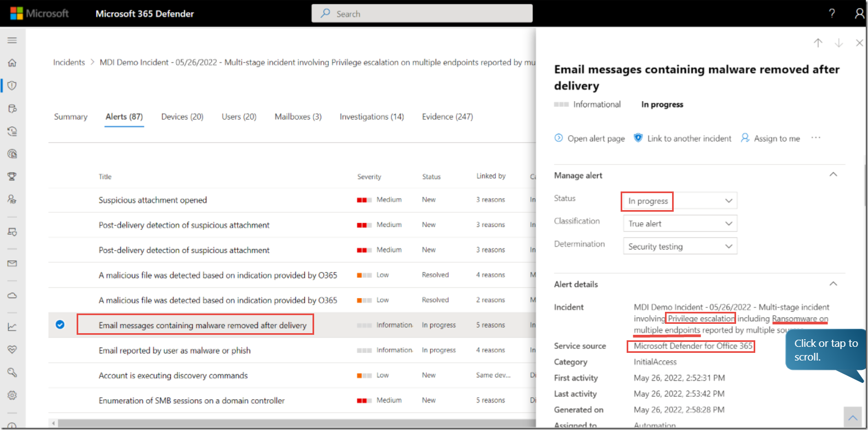Open the user account icon
The height and width of the screenshot is (430, 868).
(x=859, y=14)
